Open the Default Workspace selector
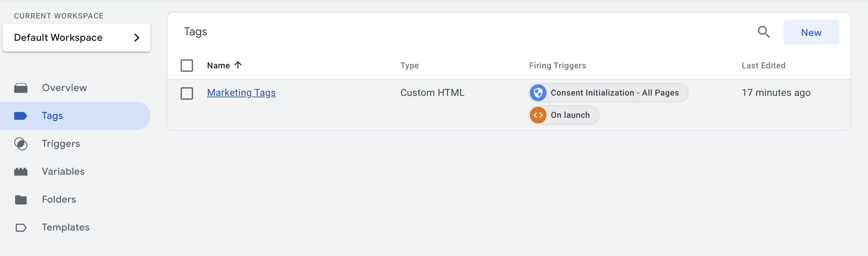Viewport: 868px width, 256px height. 77,38
